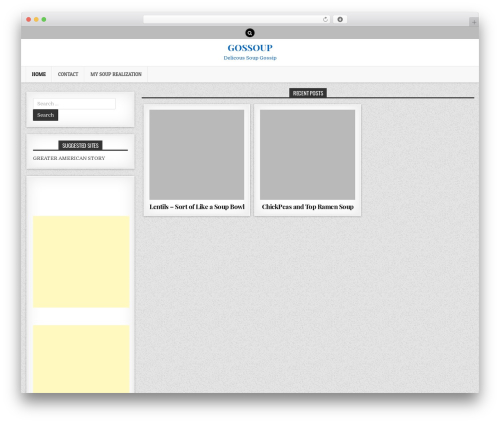
Task: Open the Contact menu item
Action: [x=68, y=74]
